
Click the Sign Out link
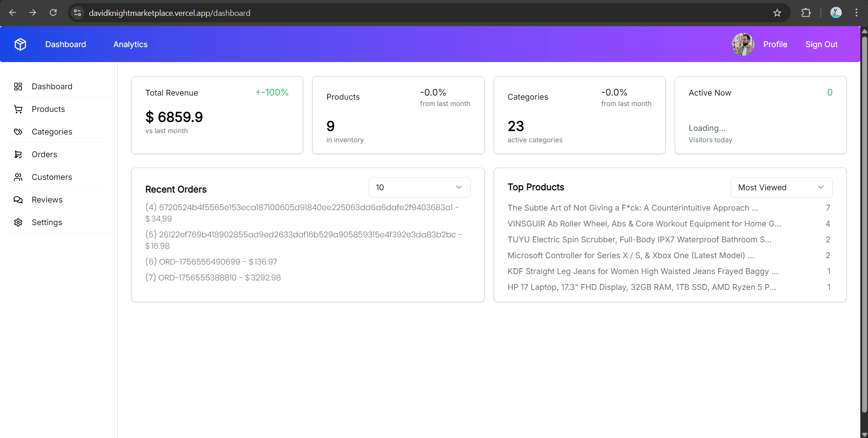(821, 44)
